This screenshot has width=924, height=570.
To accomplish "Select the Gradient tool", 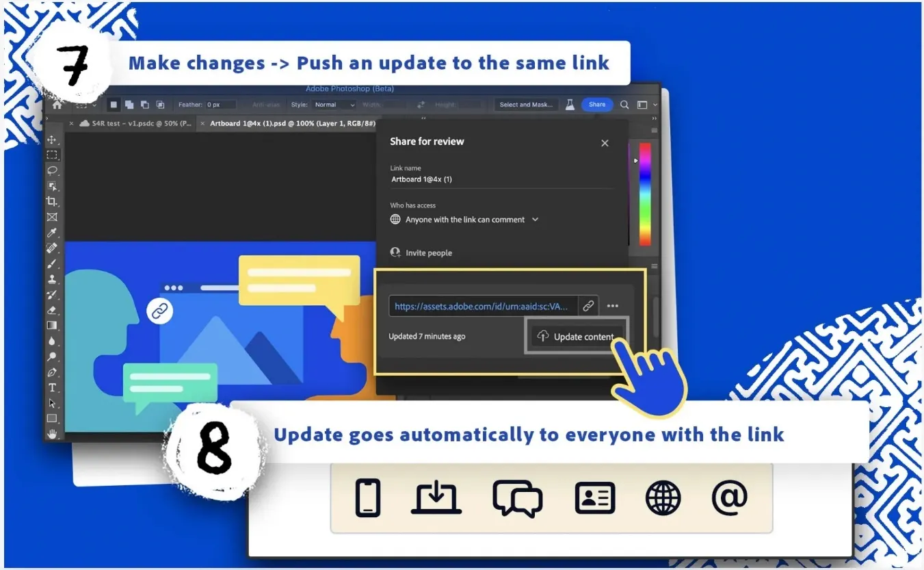I will [52, 326].
